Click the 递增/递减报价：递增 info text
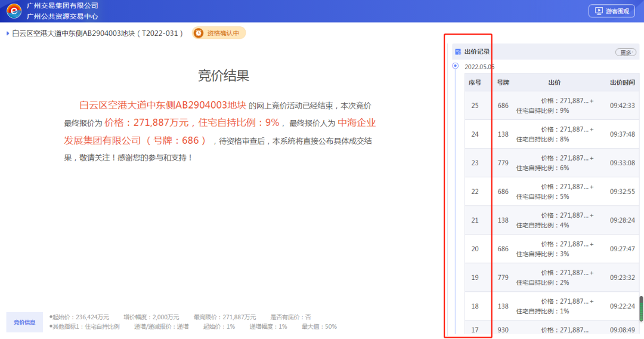Screen dimensions: 644x339 point(162,326)
